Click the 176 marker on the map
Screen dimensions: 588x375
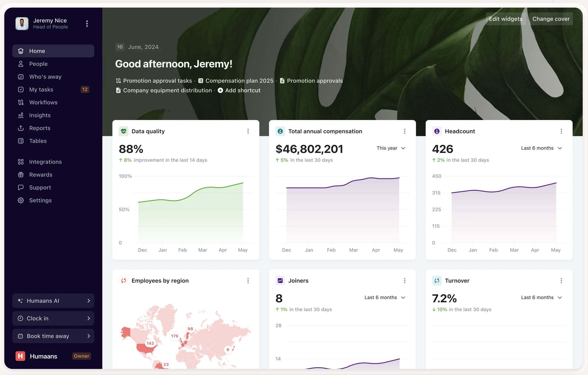pyautogui.click(x=175, y=336)
